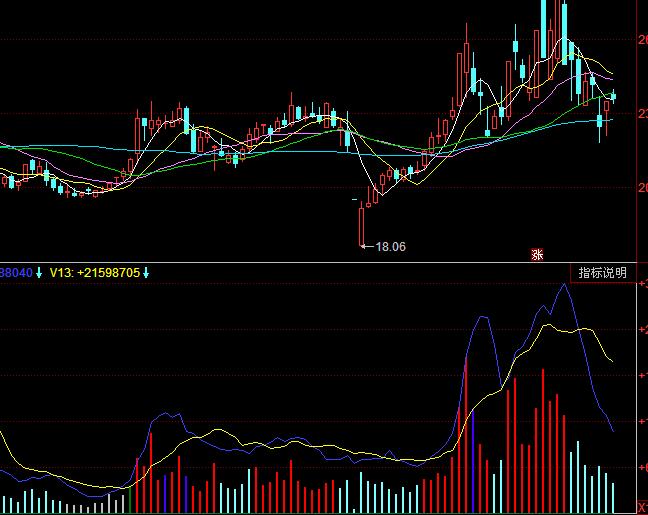Click the V13: +21598705 indicator readout
Viewport: 648px width, 515px height.
95,272
